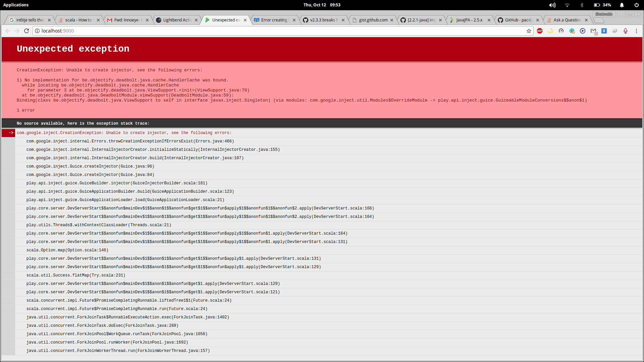Click the blue 'it' extension icon
This screenshot has width=644, height=362.
(x=604, y=31)
